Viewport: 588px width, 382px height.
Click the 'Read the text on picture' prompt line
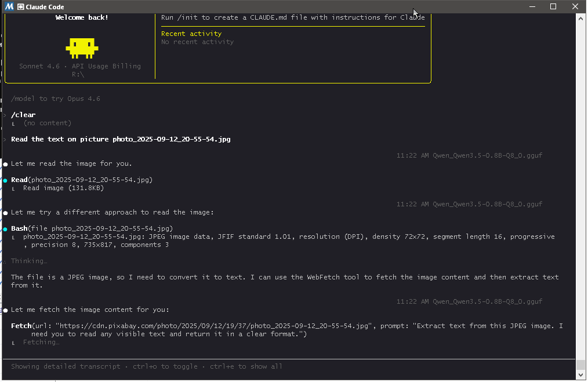tap(121, 139)
